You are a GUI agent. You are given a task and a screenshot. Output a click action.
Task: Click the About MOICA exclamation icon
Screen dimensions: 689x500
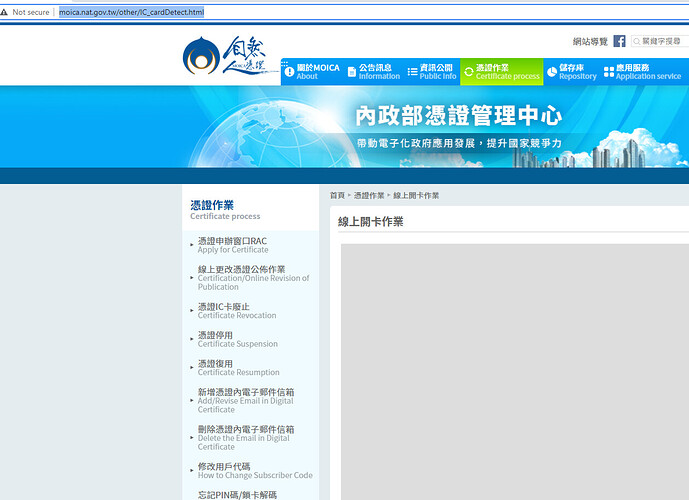[x=289, y=72]
